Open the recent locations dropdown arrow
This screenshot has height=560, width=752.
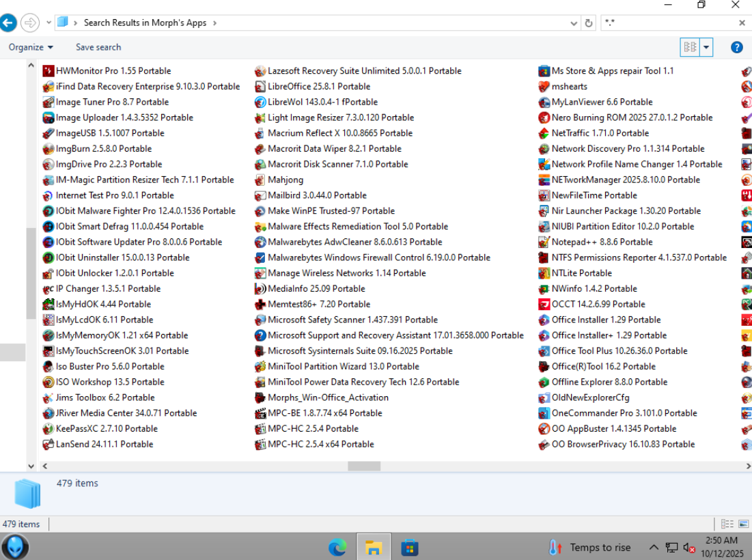point(48,23)
